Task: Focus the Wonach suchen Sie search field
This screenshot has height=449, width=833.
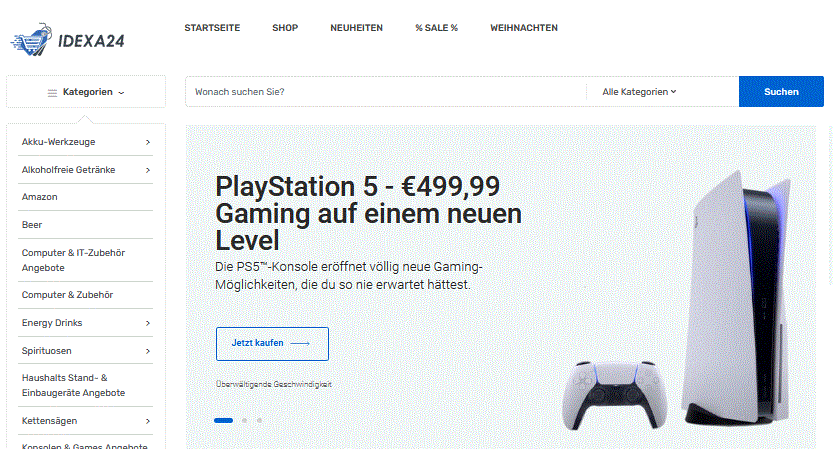Action: tap(386, 91)
